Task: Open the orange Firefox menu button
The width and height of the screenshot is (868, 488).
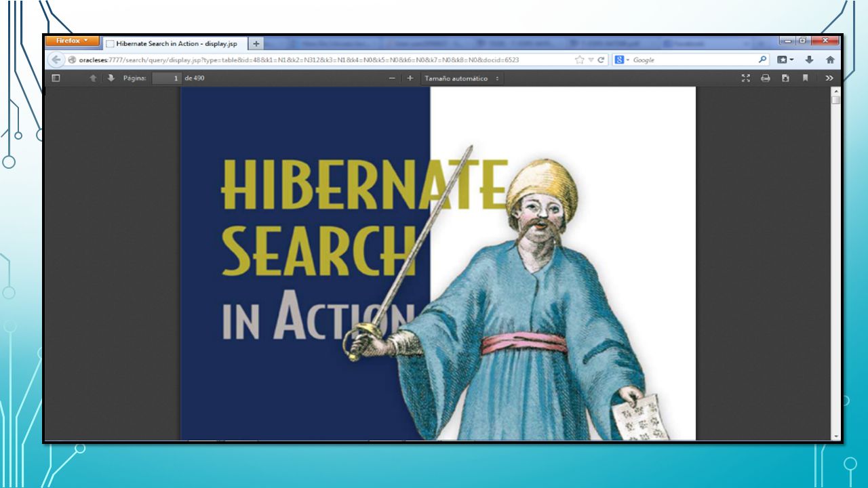Action: (73, 41)
